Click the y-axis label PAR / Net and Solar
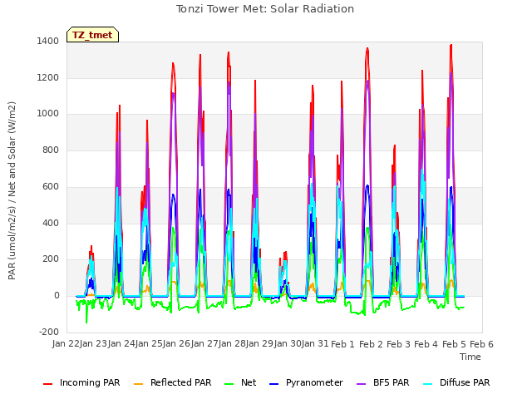The height and width of the screenshot is (399, 532). point(12,190)
